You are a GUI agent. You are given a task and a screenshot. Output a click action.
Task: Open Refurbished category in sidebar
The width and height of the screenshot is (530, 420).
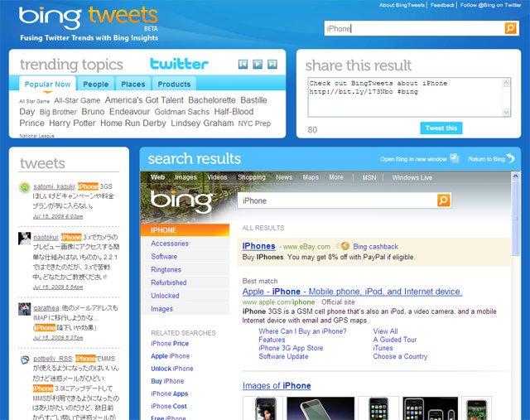[169, 282]
